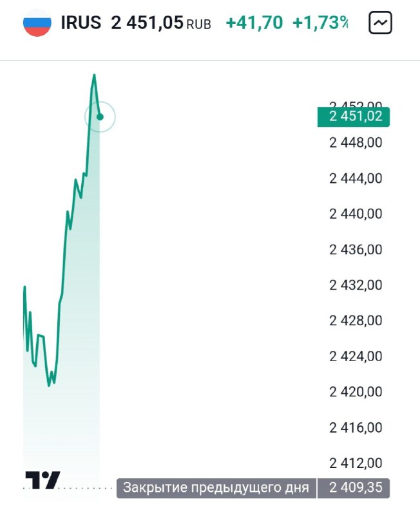The height and width of the screenshot is (515, 420).
Task: Click the chart line's highest peak
Action: click(94, 75)
